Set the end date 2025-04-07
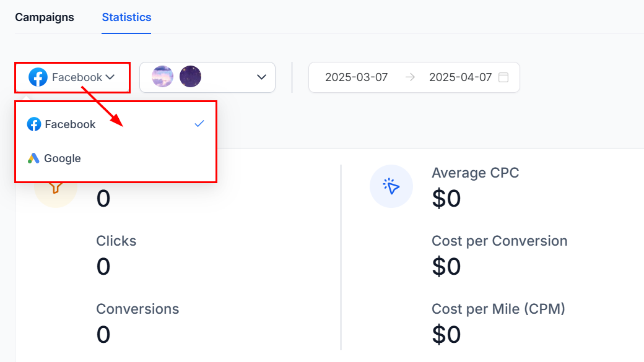 pyautogui.click(x=461, y=77)
